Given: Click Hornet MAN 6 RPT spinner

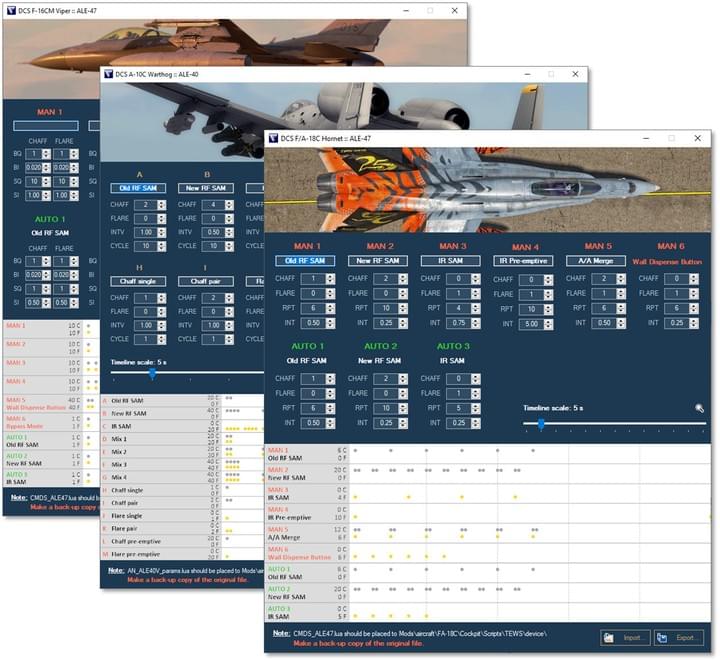Looking at the screenshot, I should [681, 308].
